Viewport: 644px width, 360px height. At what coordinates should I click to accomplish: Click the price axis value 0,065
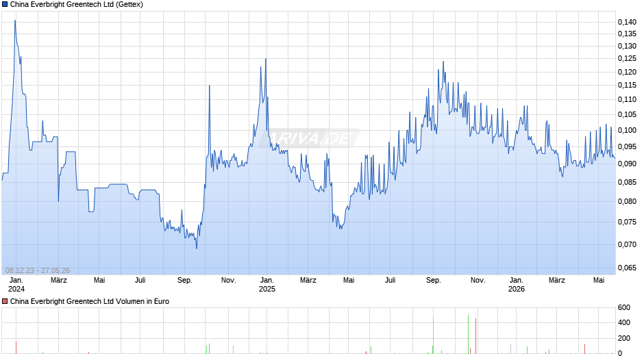click(x=627, y=268)
